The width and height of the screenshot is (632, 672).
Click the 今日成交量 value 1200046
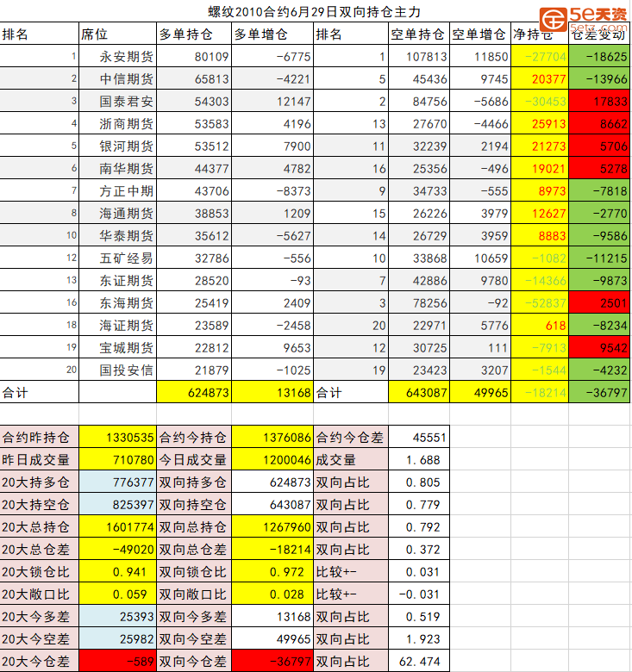click(272, 459)
